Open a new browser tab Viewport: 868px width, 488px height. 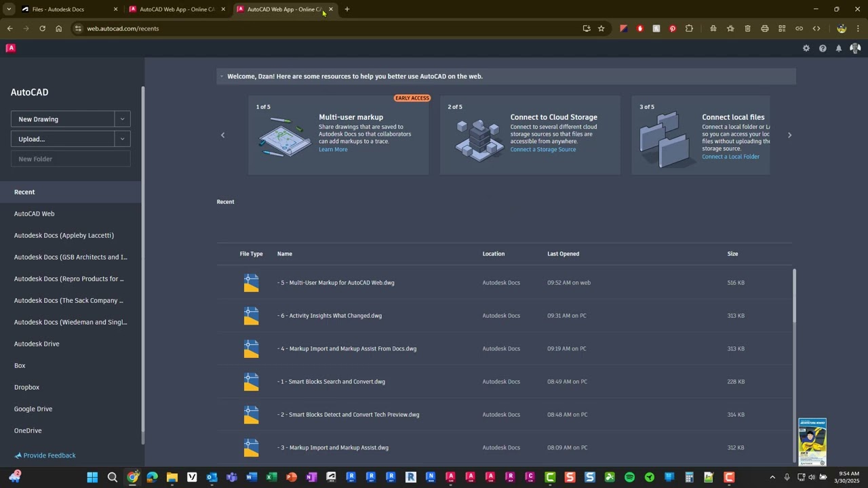coord(347,9)
